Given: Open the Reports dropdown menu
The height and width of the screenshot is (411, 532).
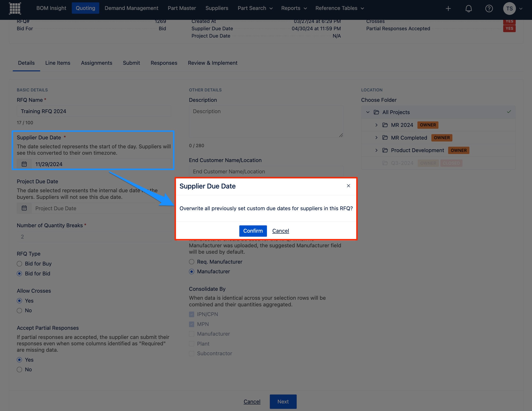Looking at the screenshot, I should (x=294, y=8).
